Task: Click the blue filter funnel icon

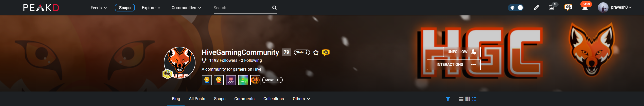Action: 448,99
